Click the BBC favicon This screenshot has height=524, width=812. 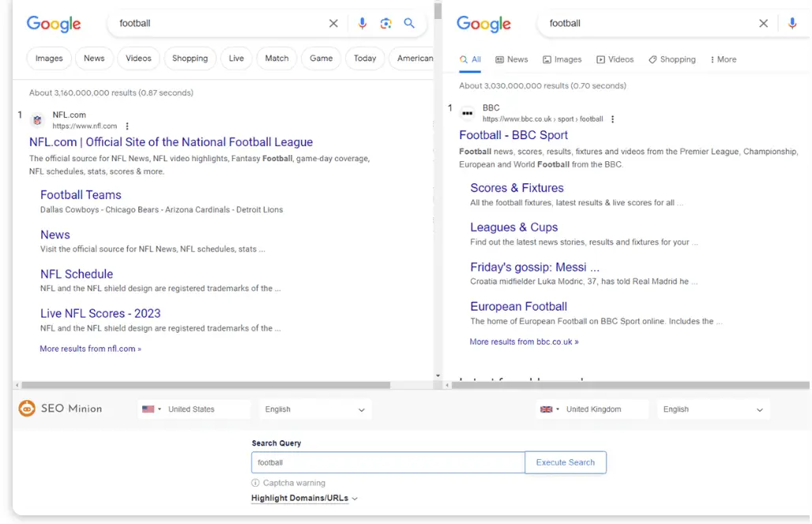point(467,113)
